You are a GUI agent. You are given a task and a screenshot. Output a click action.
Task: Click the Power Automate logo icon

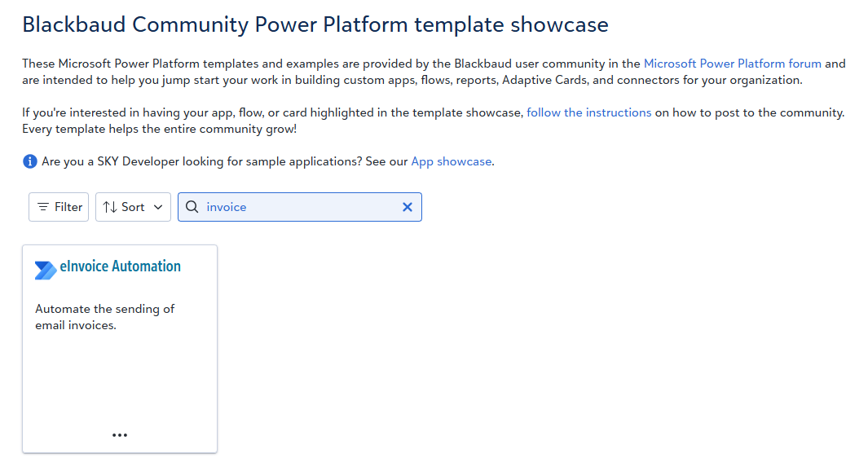46,270
